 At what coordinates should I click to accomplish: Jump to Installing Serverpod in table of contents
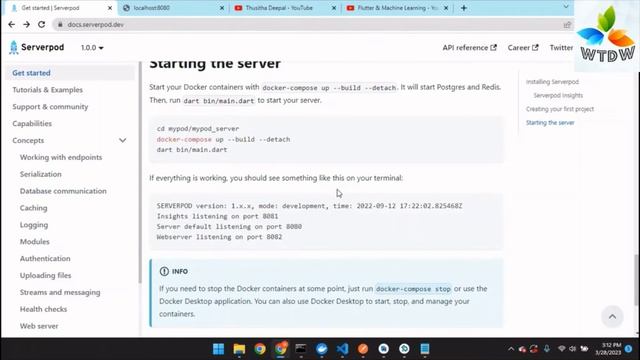552,82
